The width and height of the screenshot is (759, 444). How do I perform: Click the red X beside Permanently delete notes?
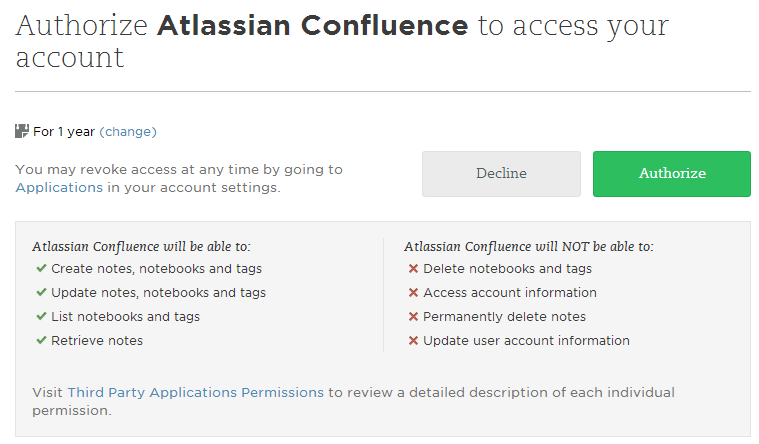point(413,316)
